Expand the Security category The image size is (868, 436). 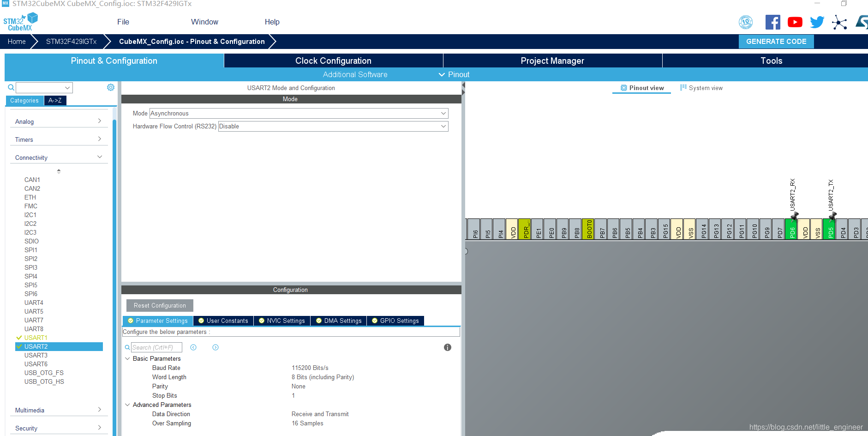59,428
